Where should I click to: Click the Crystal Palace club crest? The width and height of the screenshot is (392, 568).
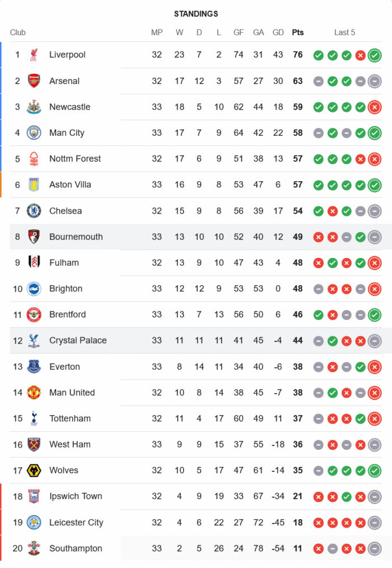tap(34, 341)
